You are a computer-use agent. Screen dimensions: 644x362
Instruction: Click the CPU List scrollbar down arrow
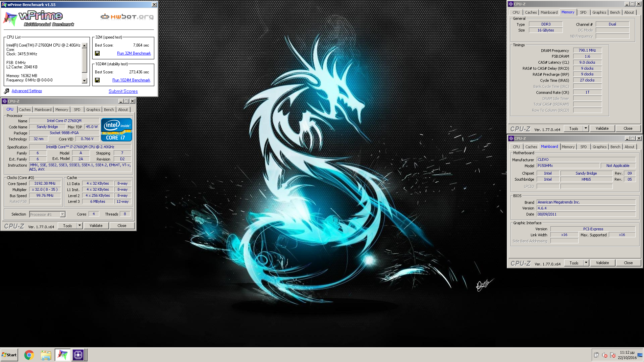pos(85,81)
